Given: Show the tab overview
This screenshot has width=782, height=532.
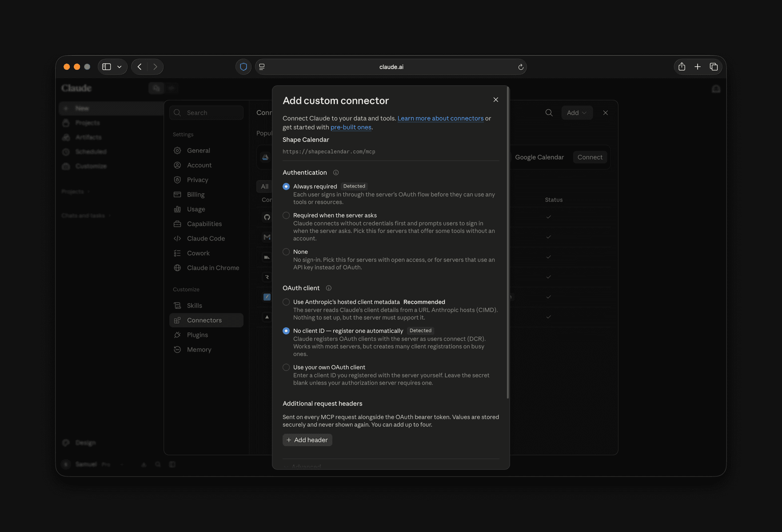Looking at the screenshot, I should (x=714, y=67).
